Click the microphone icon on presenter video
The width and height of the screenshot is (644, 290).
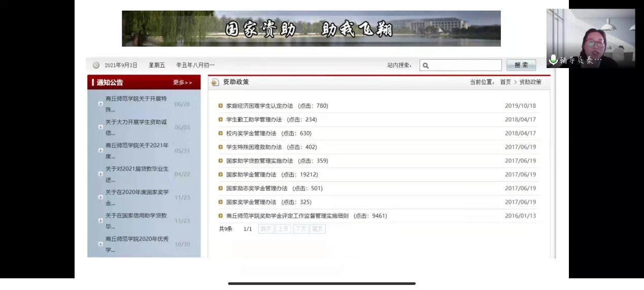point(553,60)
